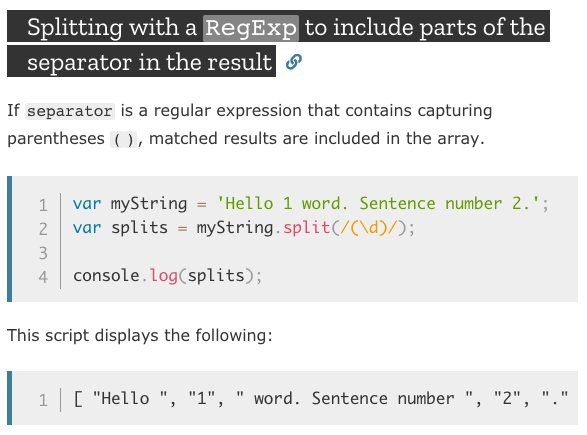
Task: Click the regex literal /(\d)/ in code
Action: pos(368,228)
